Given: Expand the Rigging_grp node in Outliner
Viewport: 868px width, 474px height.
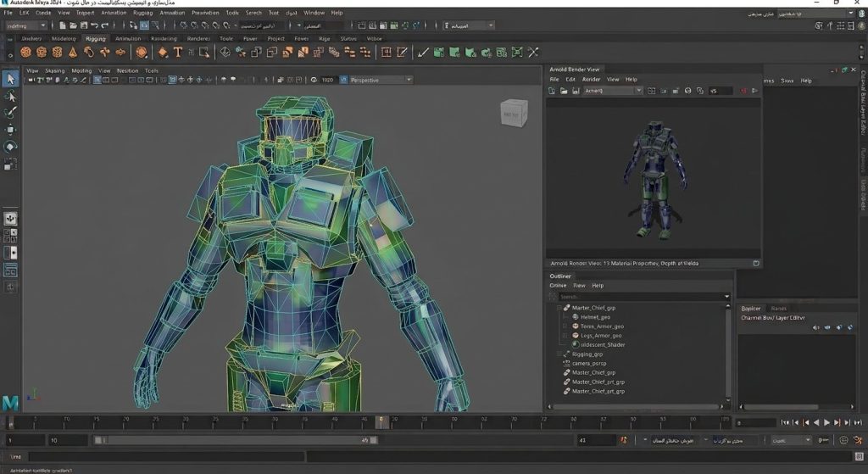Looking at the screenshot, I should [559, 354].
